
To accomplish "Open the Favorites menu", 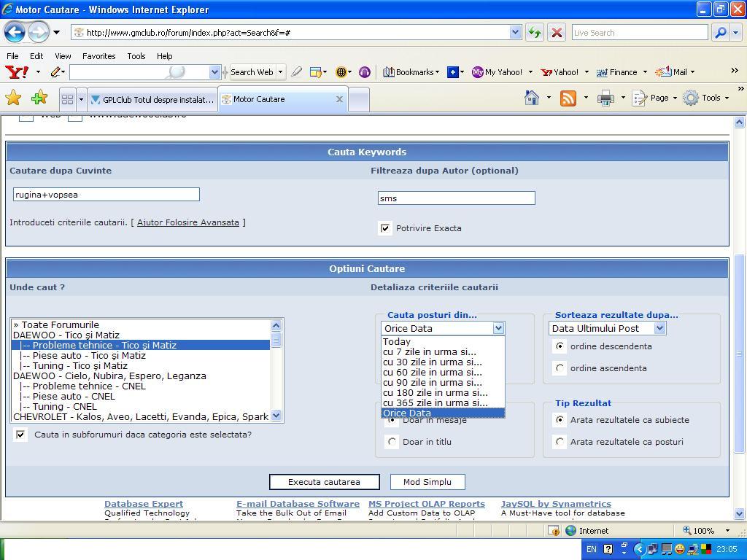I will click(98, 55).
